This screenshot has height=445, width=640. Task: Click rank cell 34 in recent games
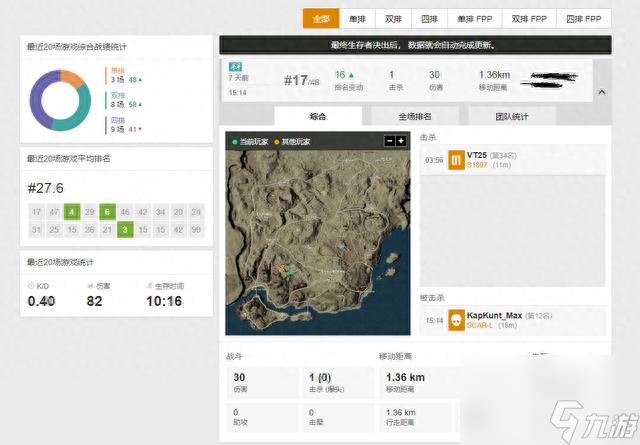tap(160, 212)
